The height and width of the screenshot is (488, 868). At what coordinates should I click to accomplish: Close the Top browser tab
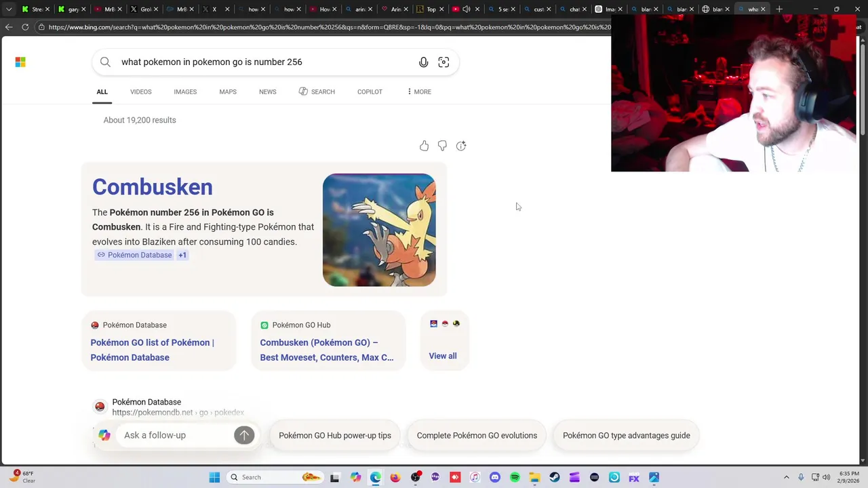pyautogui.click(x=441, y=9)
